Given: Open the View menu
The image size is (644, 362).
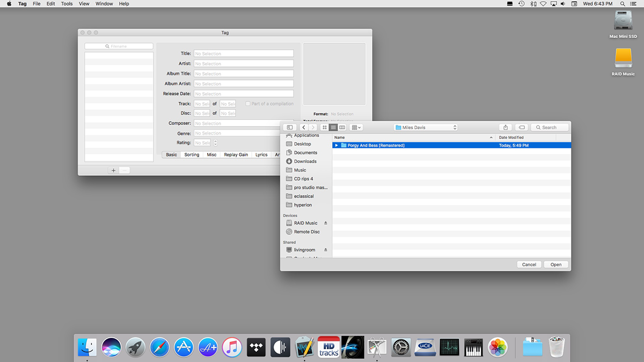Looking at the screenshot, I should (x=84, y=4).
